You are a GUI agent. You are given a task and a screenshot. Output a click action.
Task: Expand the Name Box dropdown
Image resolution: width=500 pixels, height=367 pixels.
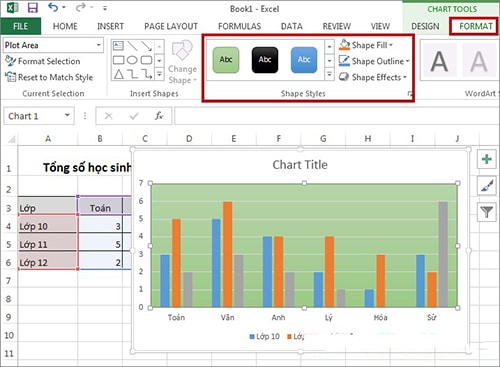pos(67,116)
